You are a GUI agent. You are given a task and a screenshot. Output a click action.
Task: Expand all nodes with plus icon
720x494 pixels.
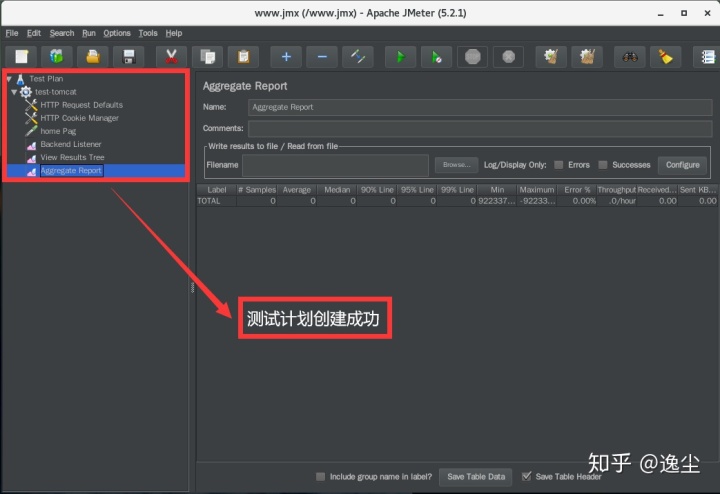[x=286, y=57]
